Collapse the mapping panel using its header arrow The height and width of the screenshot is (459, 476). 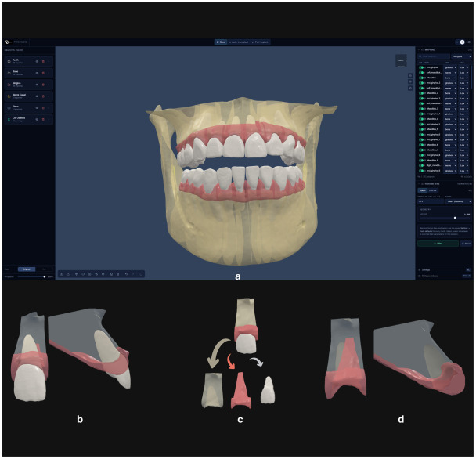click(419, 50)
